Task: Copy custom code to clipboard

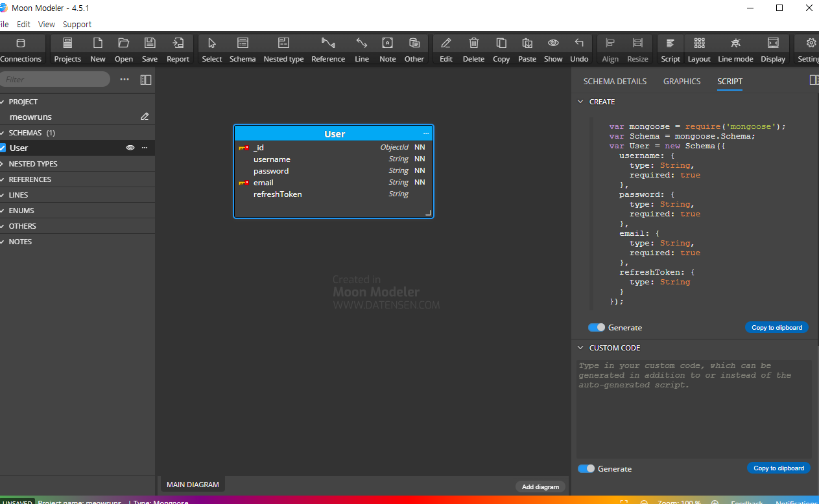Action: point(778,468)
